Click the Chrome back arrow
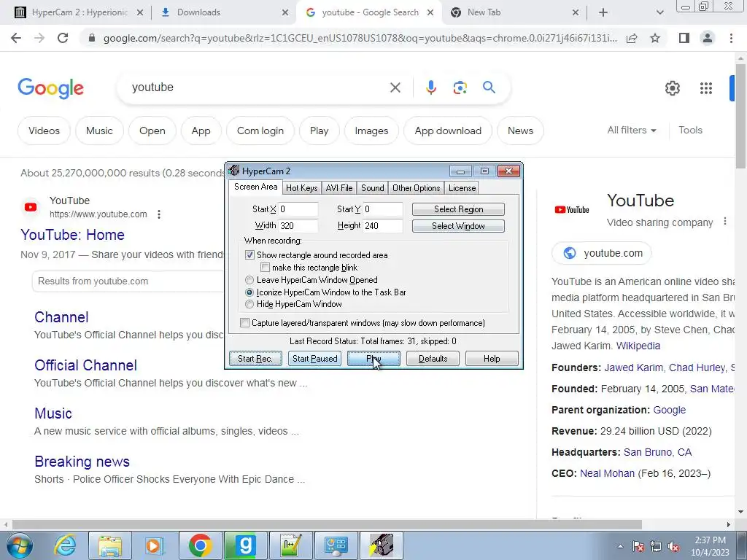The image size is (747, 560). click(16, 38)
